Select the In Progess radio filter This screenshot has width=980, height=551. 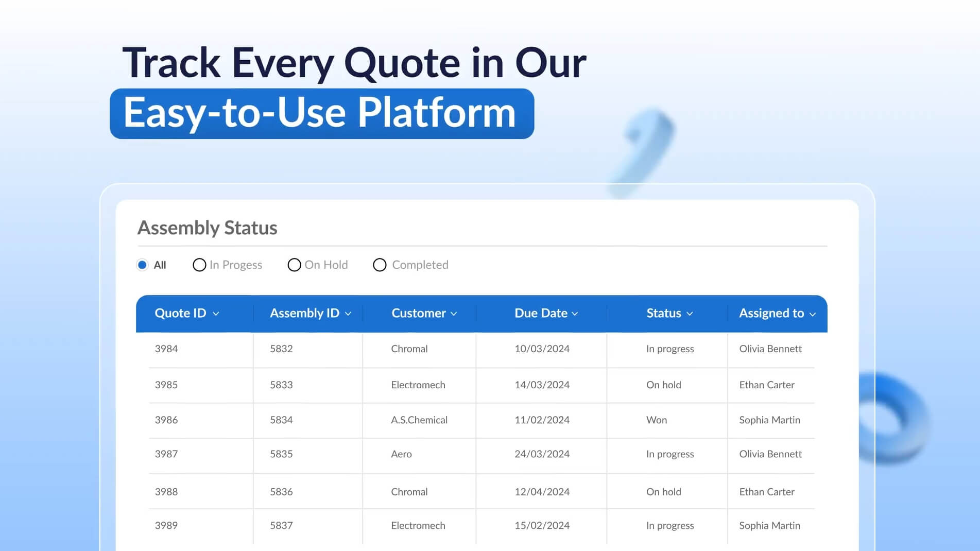199,265
